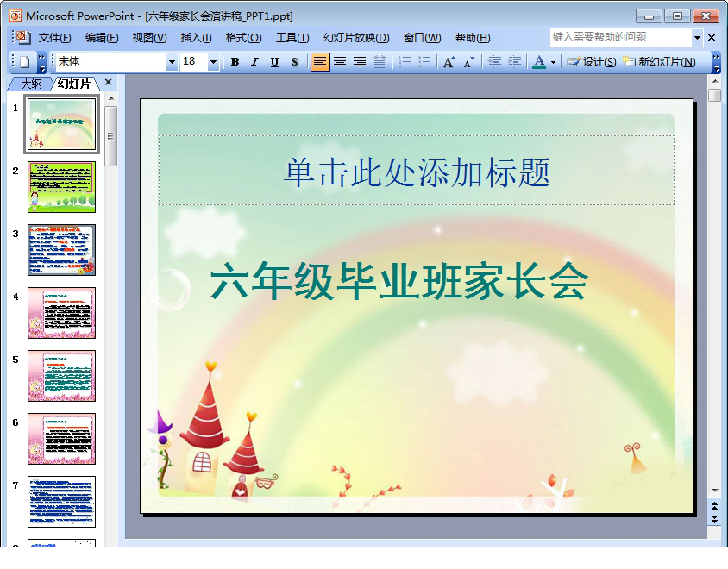
Task: Open the 窗口(W) menu
Action: [422, 38]
